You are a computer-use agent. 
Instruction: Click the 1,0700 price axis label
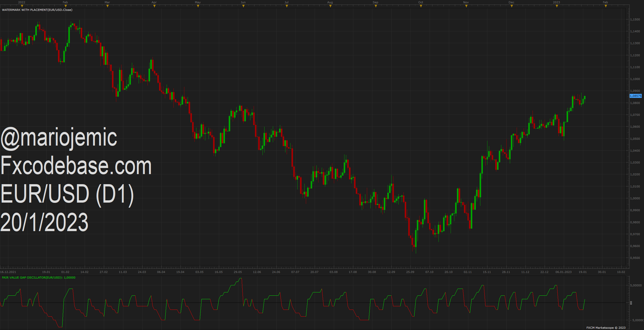pyautogui.click(x=635, y=115)
